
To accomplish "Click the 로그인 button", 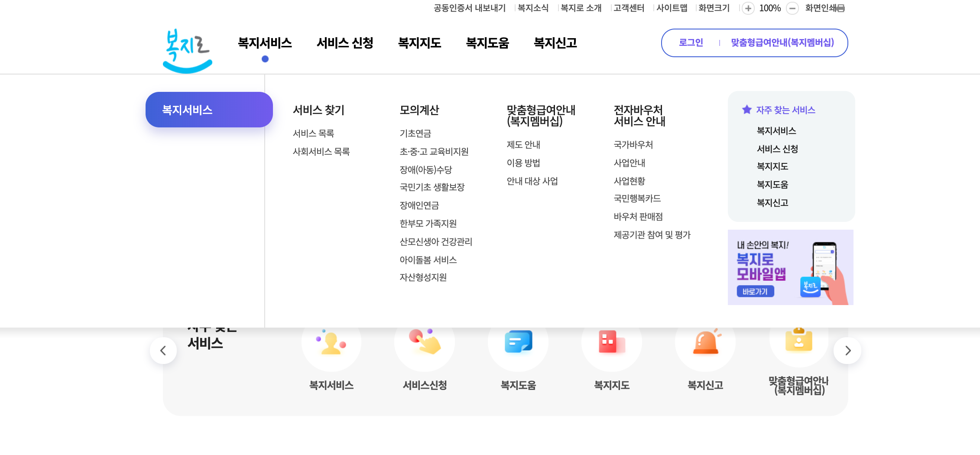I will (x=691, y=42).
